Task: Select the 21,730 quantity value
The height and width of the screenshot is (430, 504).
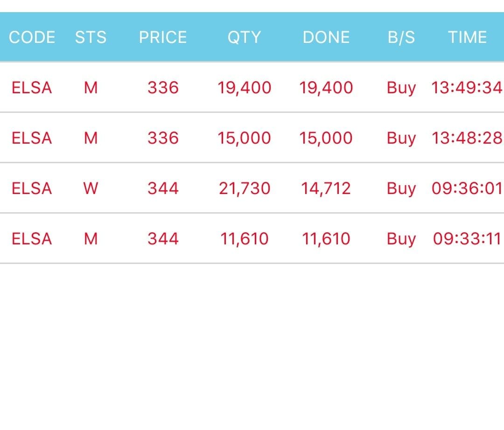Action: tap(245, 188)
